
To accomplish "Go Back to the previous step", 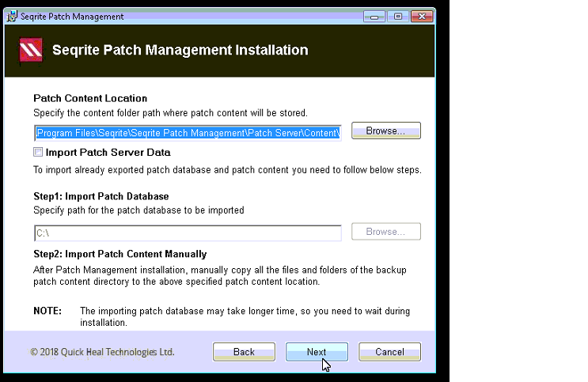I will (x=244, y=352).
